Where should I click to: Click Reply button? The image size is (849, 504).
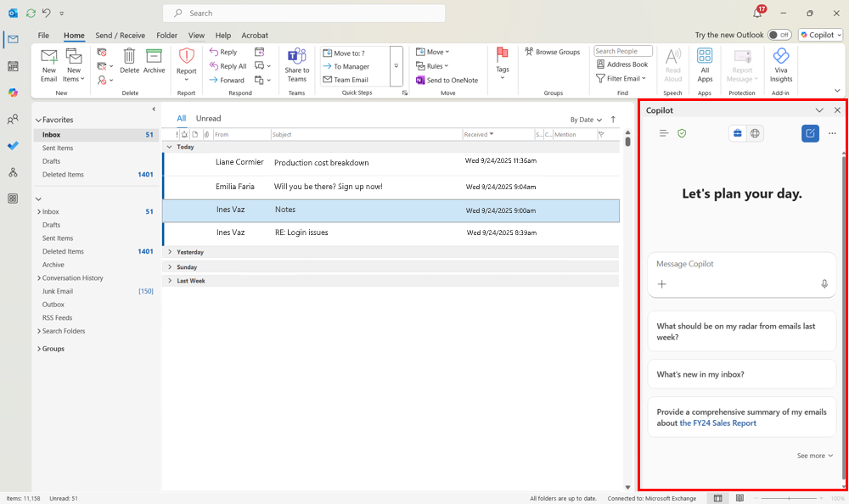click(x=223, y=52)
